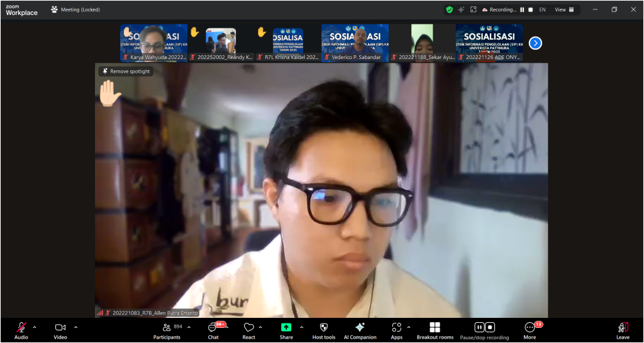This screenshot has width=644, height=343.
Task: Pause recording from the top status bar
Action: pos(522,9)
